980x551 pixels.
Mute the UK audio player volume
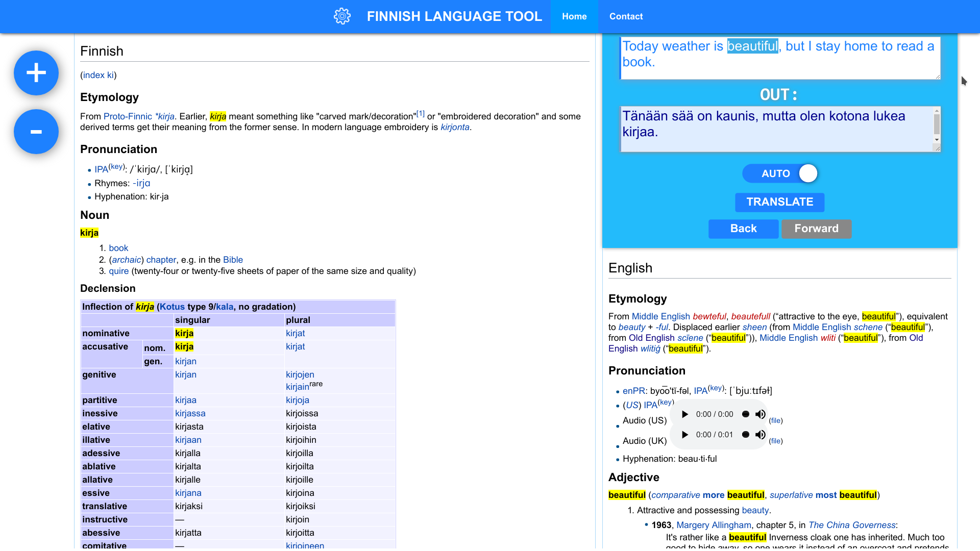[761, 435]
